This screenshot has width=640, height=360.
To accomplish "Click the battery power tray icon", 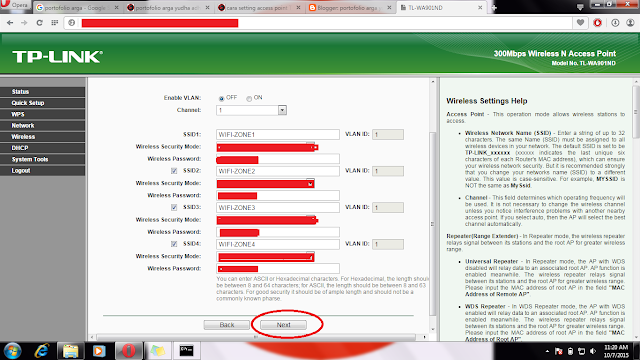I will [571, 351].
